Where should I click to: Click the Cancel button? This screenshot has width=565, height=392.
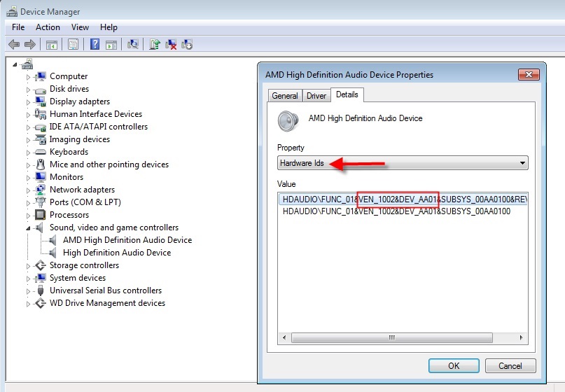[x=510, y=366]
